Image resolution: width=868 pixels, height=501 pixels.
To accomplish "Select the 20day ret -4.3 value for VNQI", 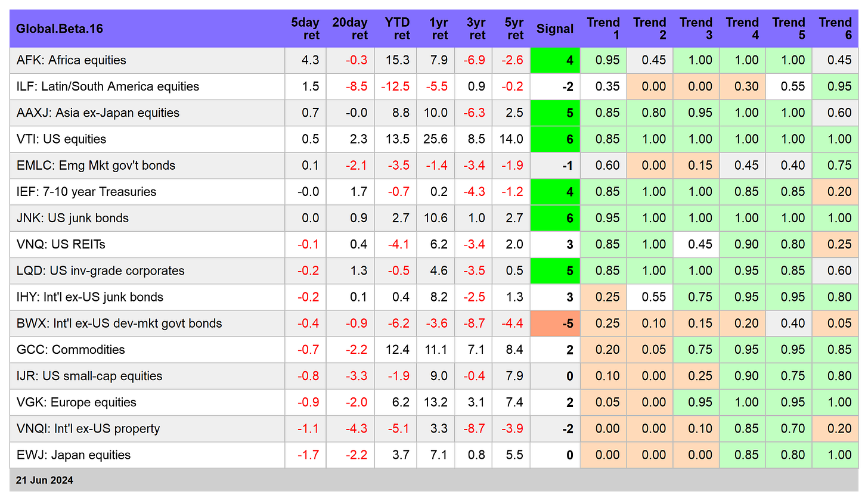I will 356,428.
